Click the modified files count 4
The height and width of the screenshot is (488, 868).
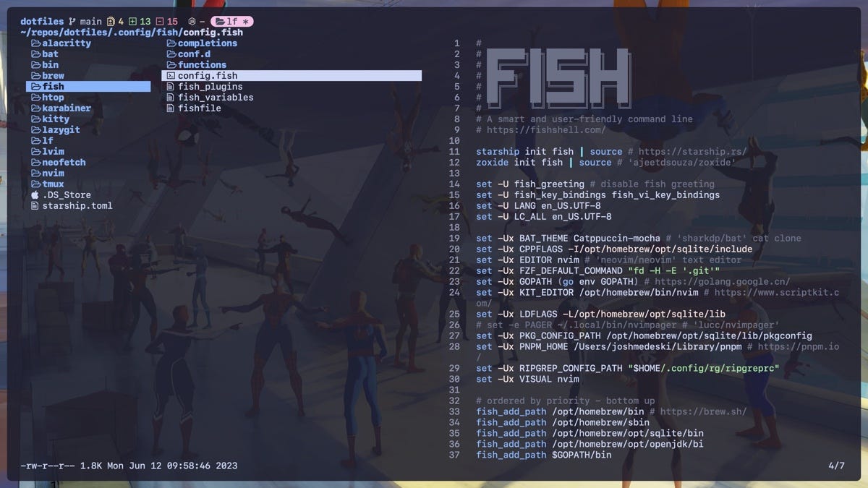click(122, 22)
